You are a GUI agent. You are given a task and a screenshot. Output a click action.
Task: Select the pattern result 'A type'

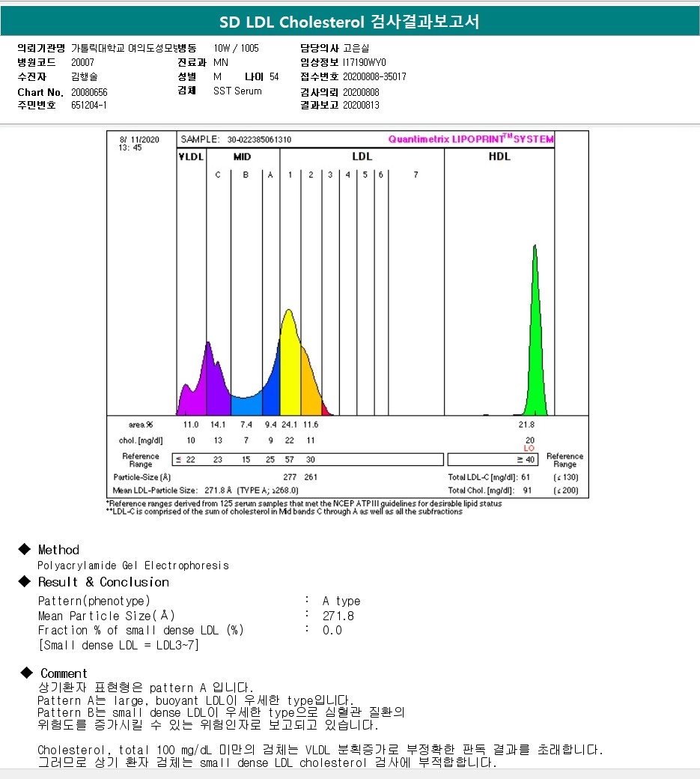coord(341,601)
